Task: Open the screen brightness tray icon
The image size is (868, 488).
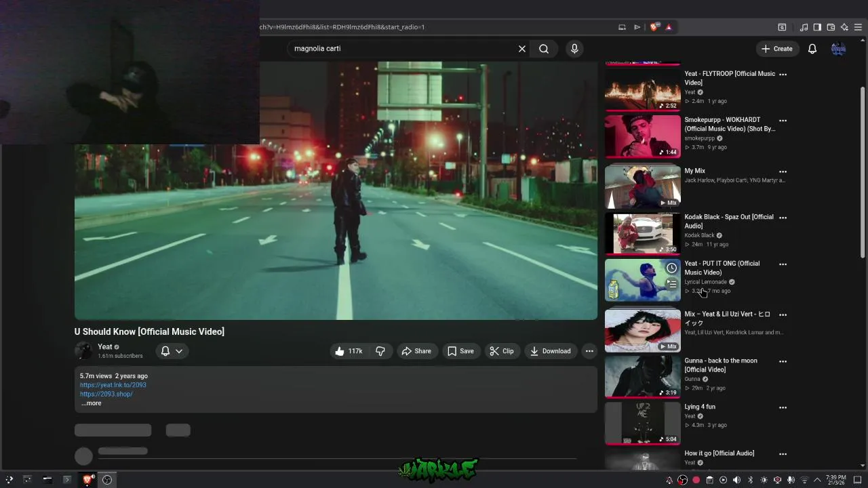Action: pyautogui.click(x=764, y=480)
